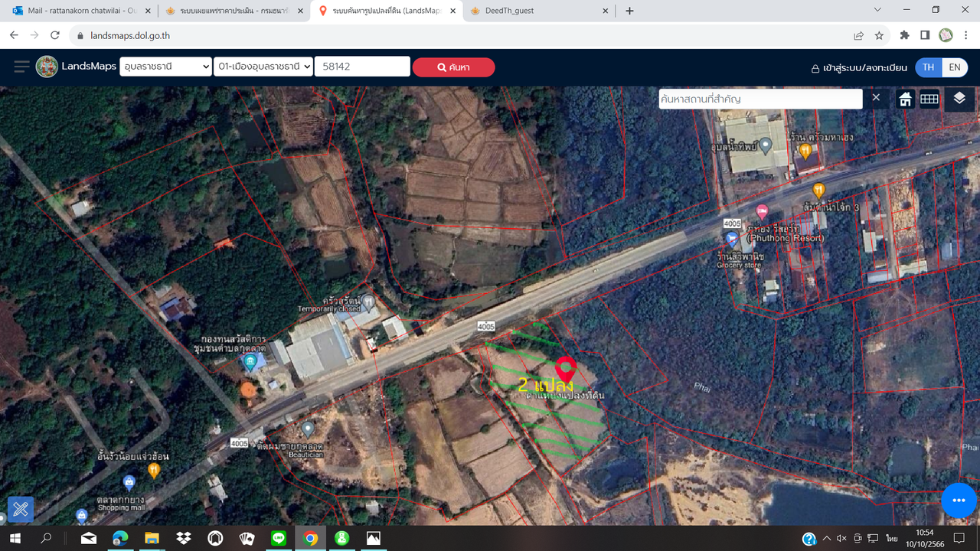Expand the district dropdown 01-เมืองอุบลราชธานี
The height and width of the screenshot is (551, 980).
click(x=263, y=67)
